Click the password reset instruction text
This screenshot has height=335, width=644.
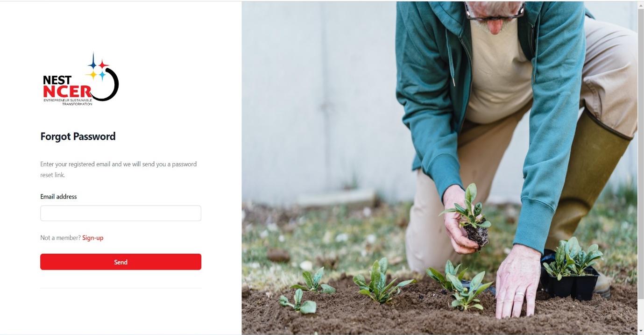tap(119, 170)
